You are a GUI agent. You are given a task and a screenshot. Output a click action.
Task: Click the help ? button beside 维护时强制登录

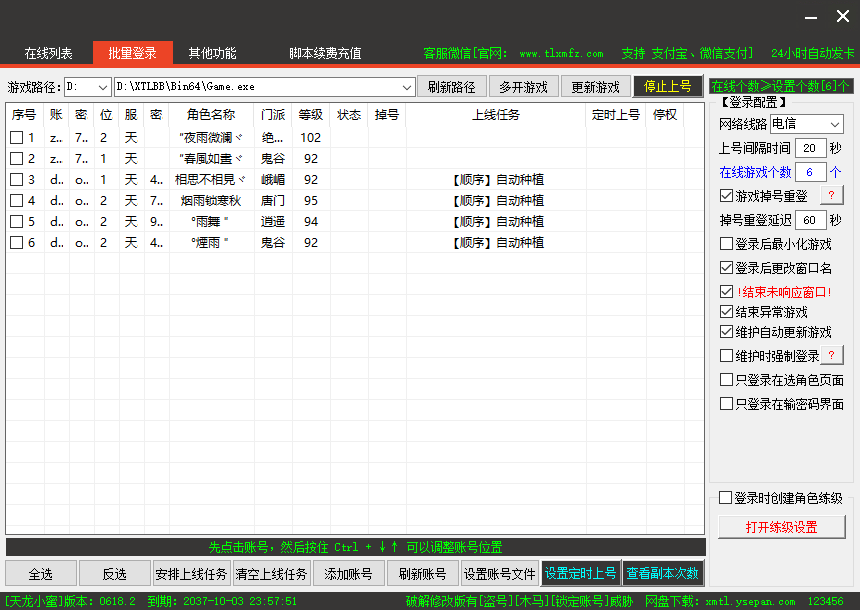(x=831, y=355)
